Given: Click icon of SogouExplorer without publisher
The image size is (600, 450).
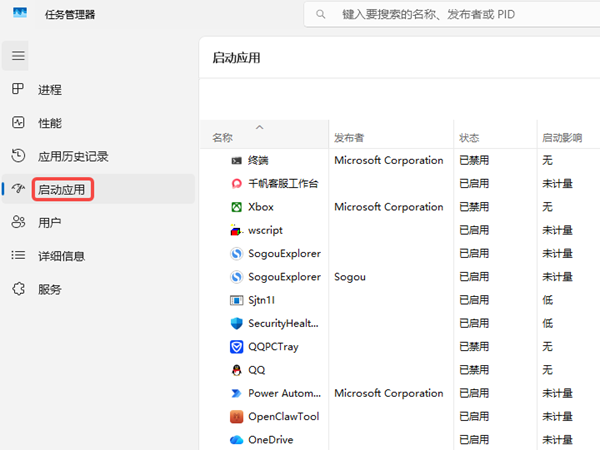Looking at the screenshot, I should point(236,254).
